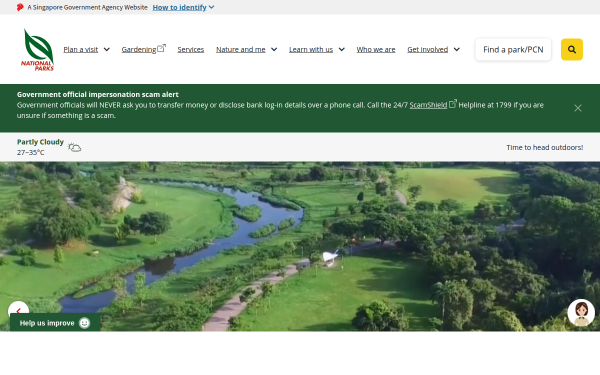
Task: Click the ScamShield link
Action: coord(428,105)
